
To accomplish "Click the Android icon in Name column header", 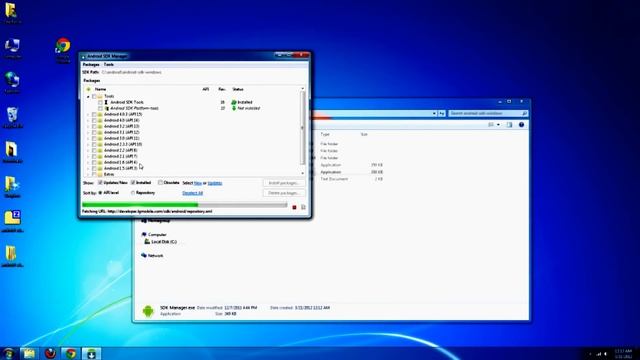I will tap(89, 89).
